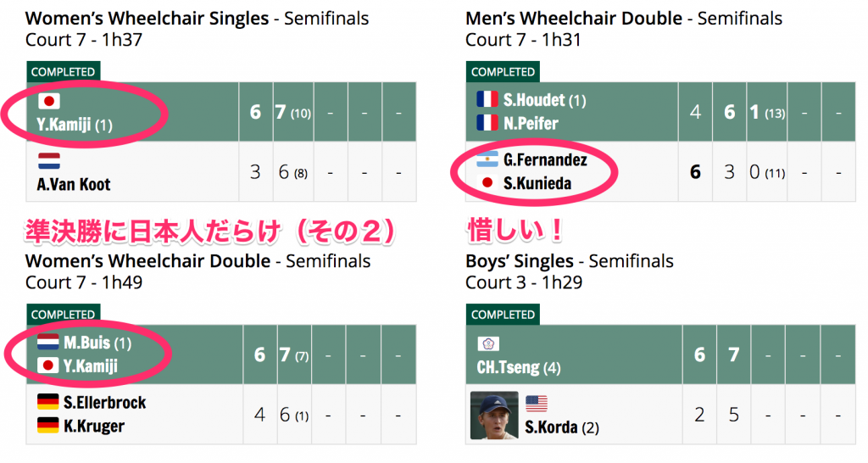The image size is (868, 463).
Task: Click French flag beside S.Houdet
Action: [487, 100]
